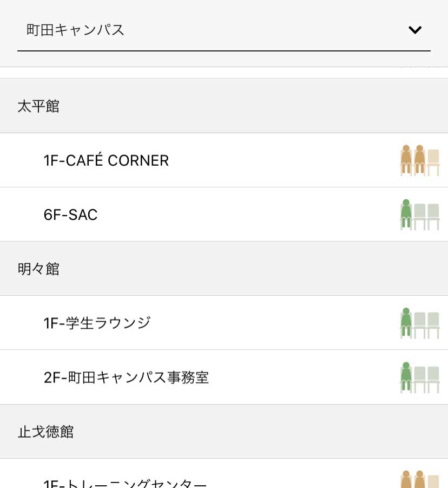Tap the orange crowd icon for CAFÉ CORNER
The height and width of the screenshot is (488, 448).
(420, 160)
